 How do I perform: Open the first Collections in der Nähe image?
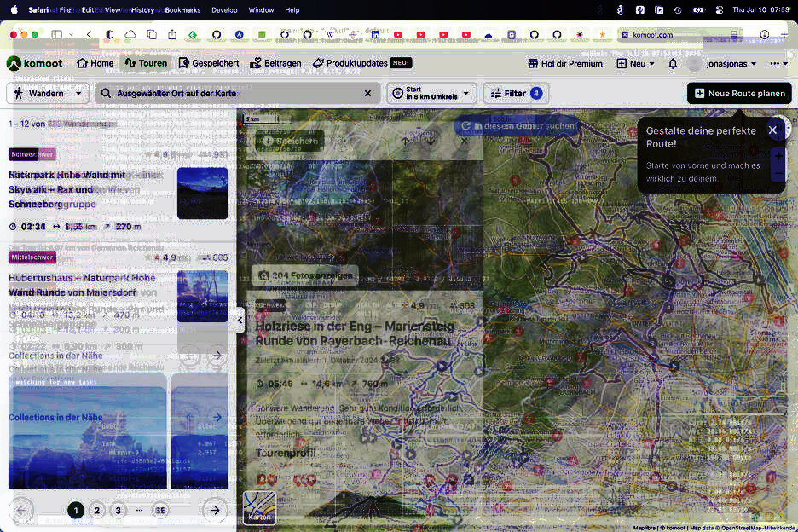pos(88,431)
